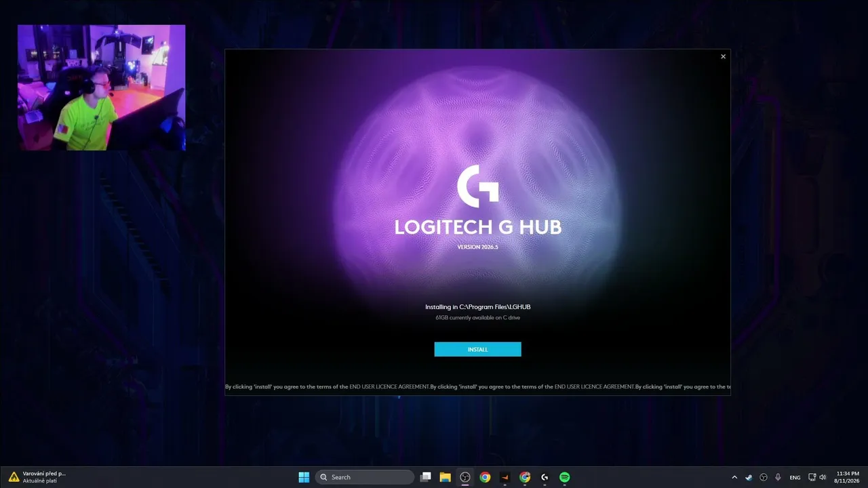Click the webcam overlay thumbnail
This screenshot has width=868, height=488.
pyautogui.click(x=102, y=87)
